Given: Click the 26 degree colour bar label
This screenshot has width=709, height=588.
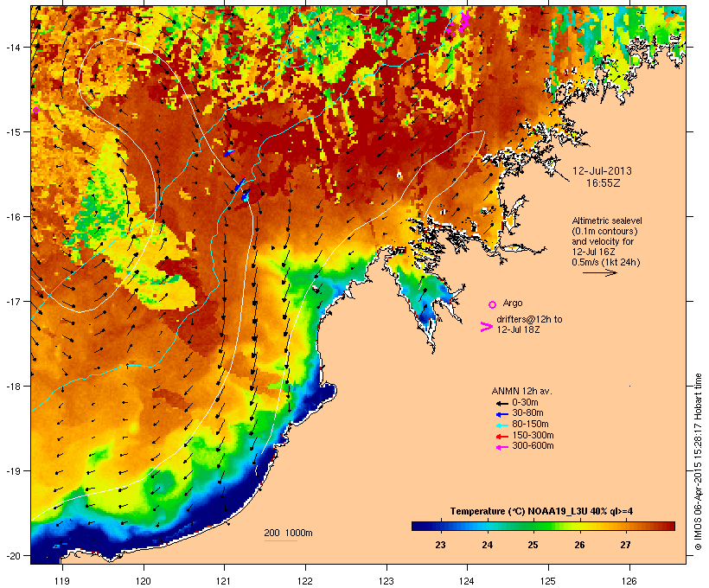Looking at the screenshot, I should [x=579, y=545].
